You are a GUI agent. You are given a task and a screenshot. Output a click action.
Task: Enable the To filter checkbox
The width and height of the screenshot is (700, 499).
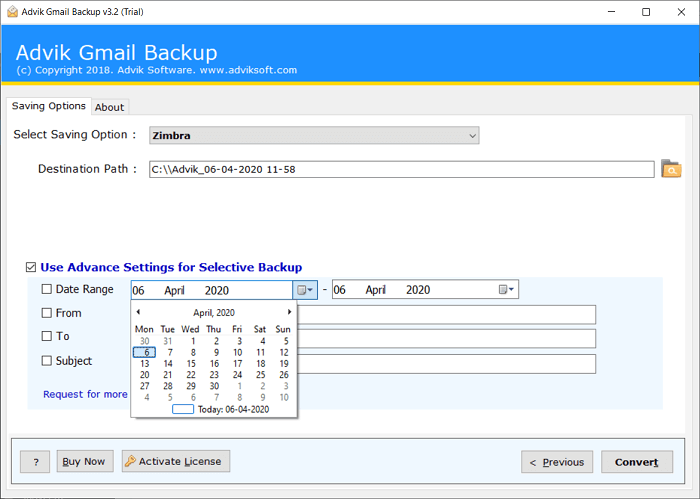click(46, 336)
